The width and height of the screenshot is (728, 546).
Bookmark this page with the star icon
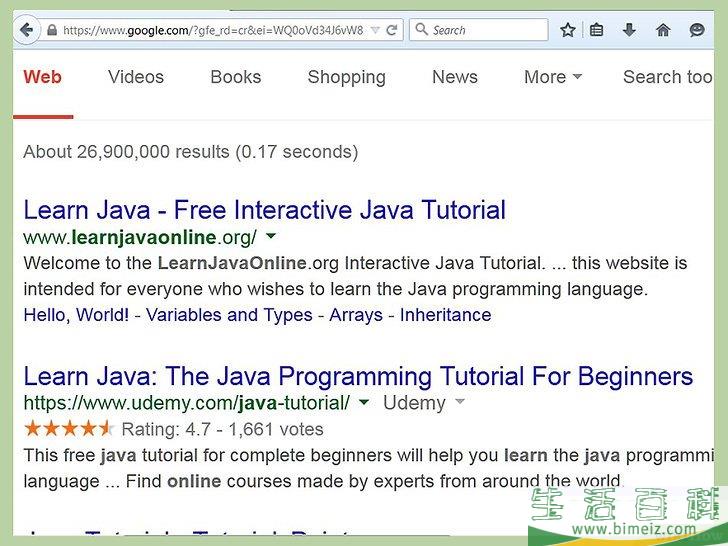click(x=567, y=30)
